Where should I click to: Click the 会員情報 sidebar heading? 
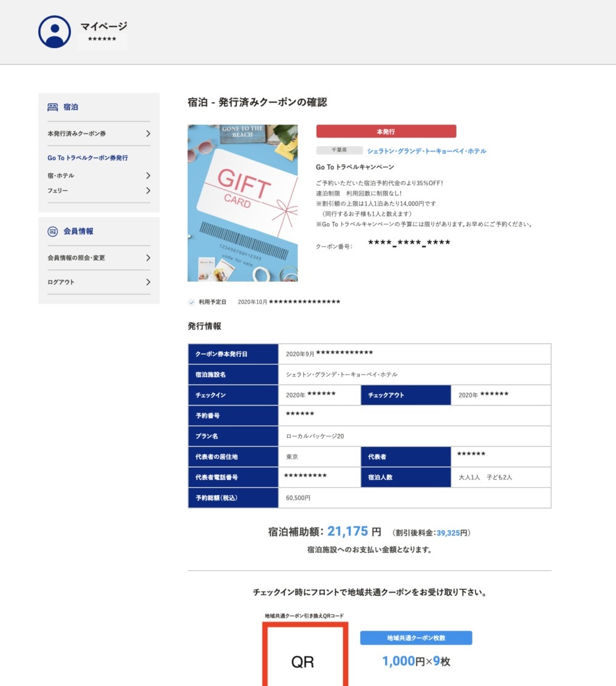(78, 231)
